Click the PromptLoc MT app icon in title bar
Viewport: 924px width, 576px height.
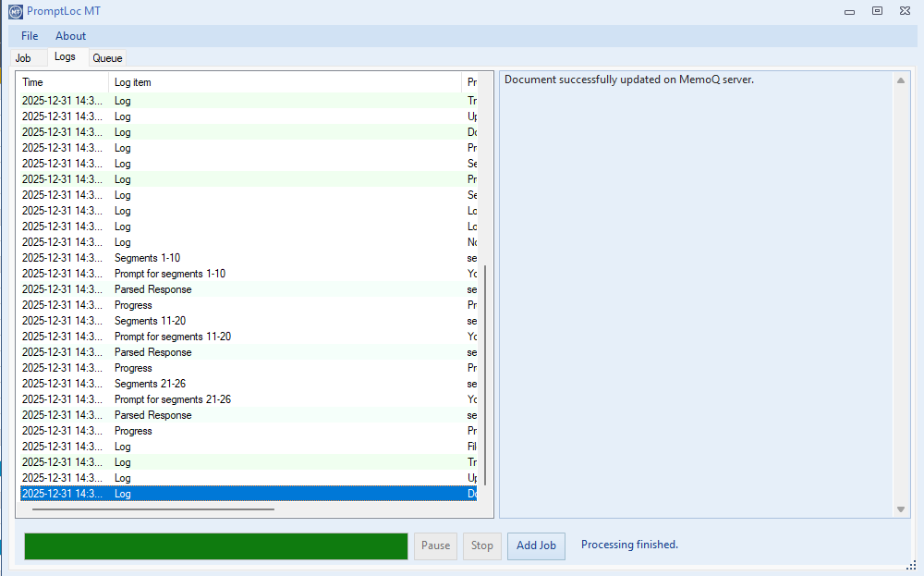(15, 11)
